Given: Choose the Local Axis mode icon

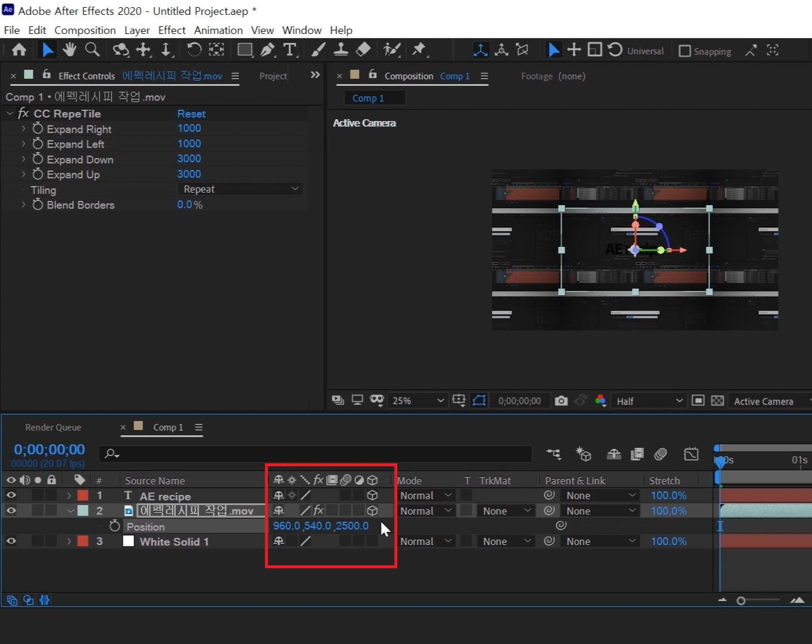Looking at the screenshot, I should (481, 50).
